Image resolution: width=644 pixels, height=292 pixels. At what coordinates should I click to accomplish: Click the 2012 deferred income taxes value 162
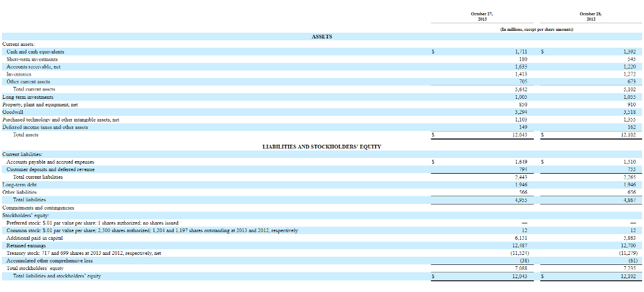pos(631,127)
